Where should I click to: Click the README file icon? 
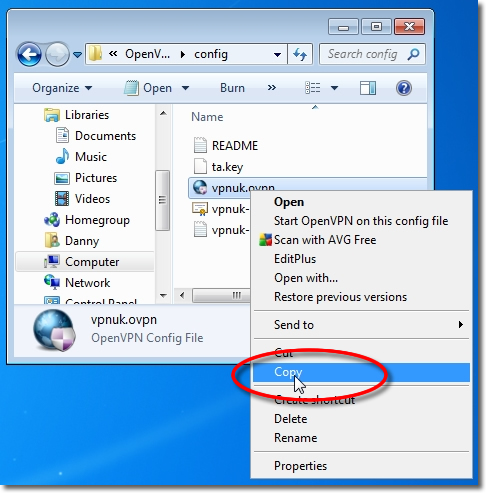tap(200, 146)
